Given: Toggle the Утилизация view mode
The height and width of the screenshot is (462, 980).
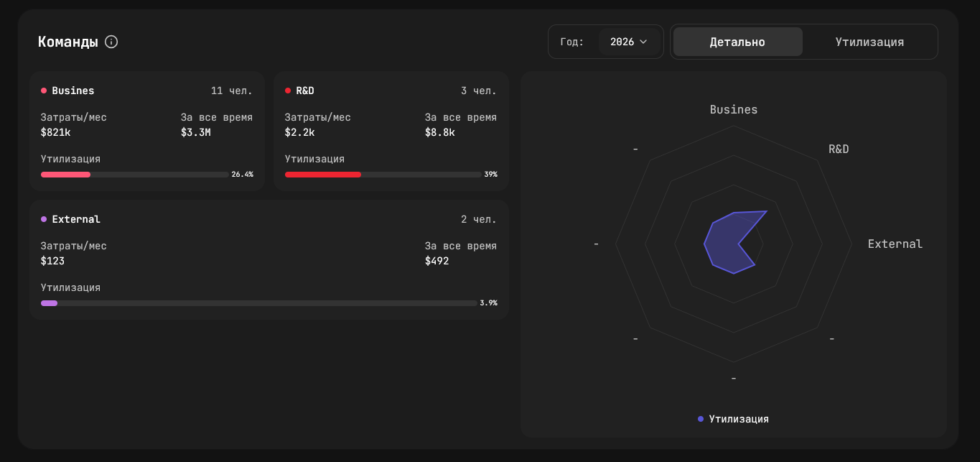Looking at the screenshot, I should tap(869, 42).
